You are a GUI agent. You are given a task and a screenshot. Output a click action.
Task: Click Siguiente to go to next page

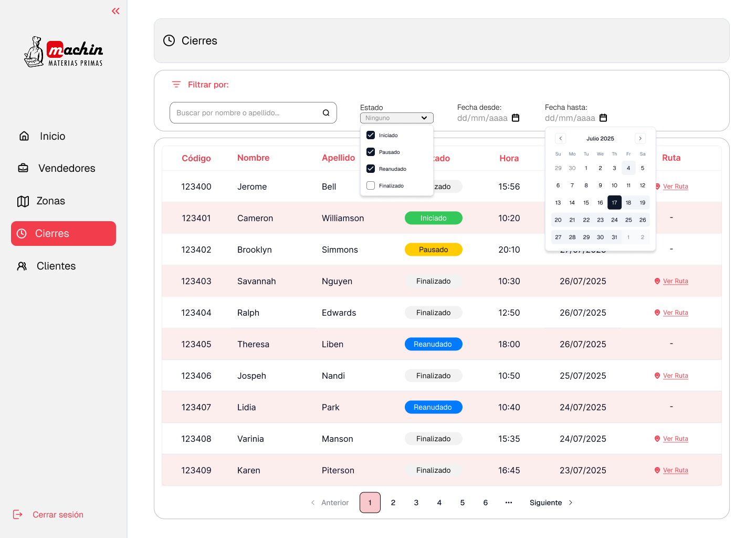coord(551,503)
